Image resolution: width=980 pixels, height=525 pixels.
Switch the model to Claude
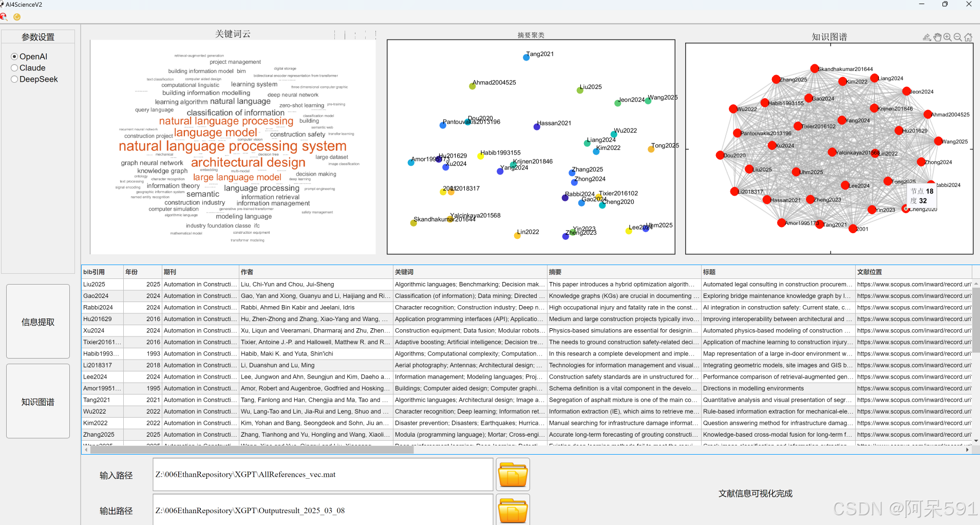point(14,68)
